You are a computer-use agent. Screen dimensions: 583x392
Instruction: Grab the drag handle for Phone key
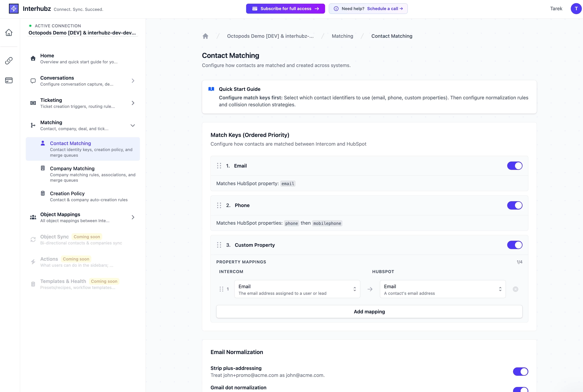(x=219, y=205)
